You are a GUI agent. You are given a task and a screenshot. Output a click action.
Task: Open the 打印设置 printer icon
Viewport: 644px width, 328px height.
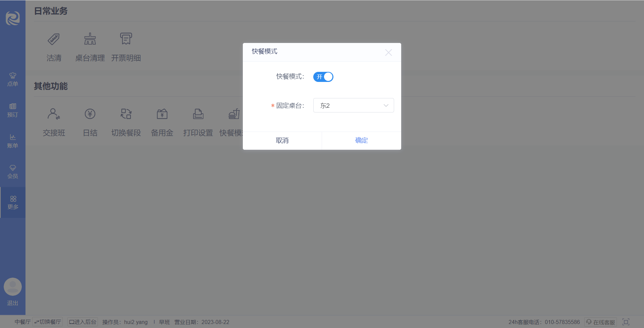pyautogui.click(x=198, y=114)
